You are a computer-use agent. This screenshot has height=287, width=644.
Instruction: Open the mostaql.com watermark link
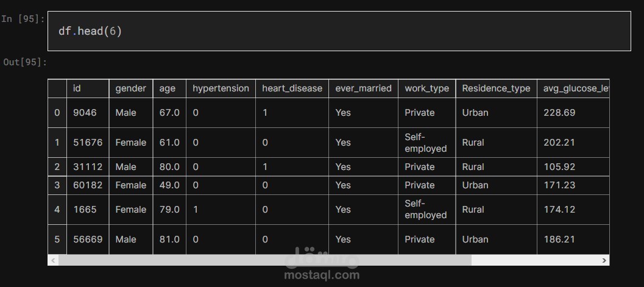point(322,275)
